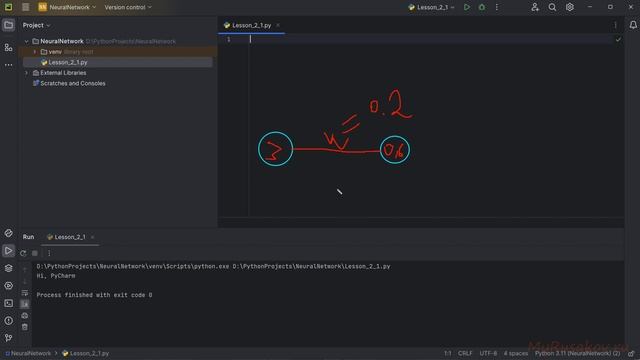Select the Run panel label
The image size is (640, 360).
(28, 237)
